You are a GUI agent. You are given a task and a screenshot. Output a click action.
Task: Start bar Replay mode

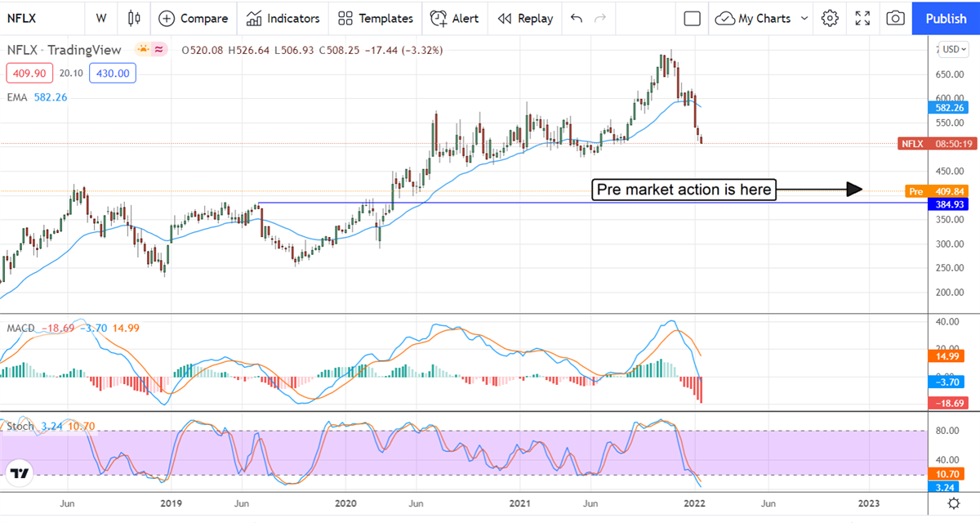point(525,18)
